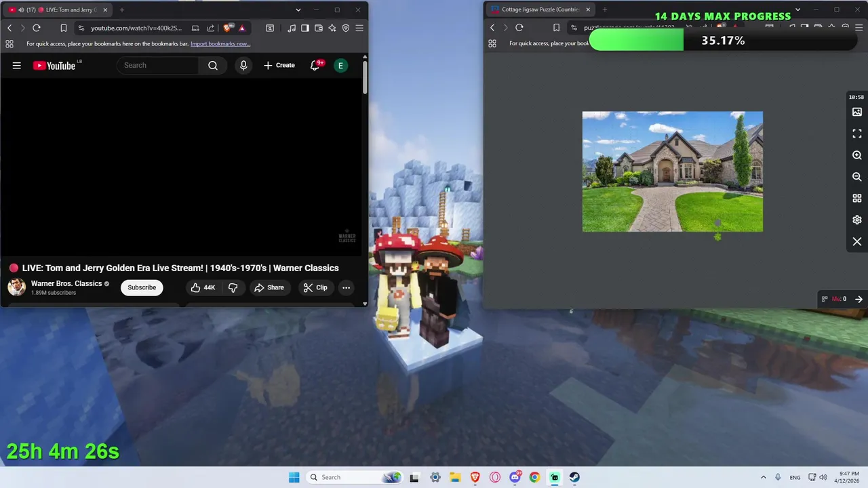Close the Tom and Jerry tab
Image resolution: width=868 pixels, height=488 pixels.
[105, 9]
